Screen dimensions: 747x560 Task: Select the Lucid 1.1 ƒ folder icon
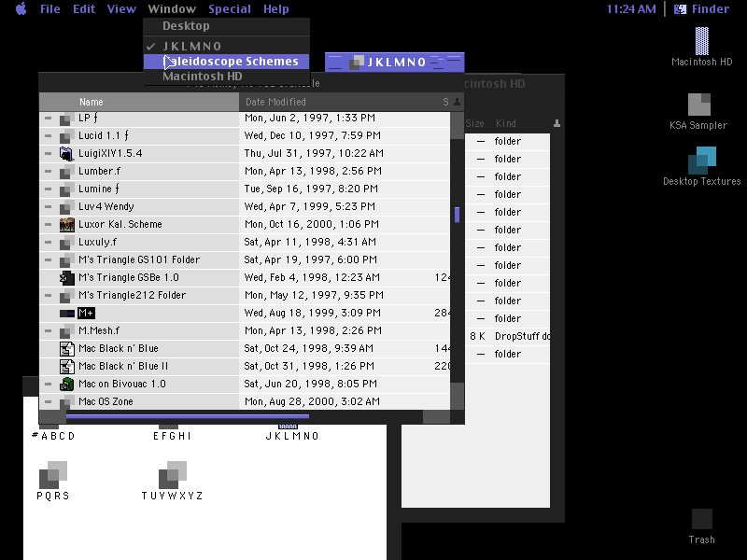[66, 136]
